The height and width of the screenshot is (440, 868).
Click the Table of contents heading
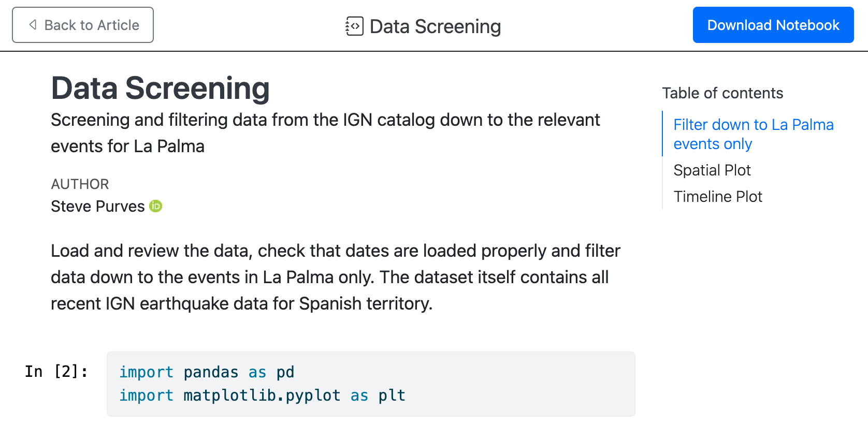click(x=722, y=93)
